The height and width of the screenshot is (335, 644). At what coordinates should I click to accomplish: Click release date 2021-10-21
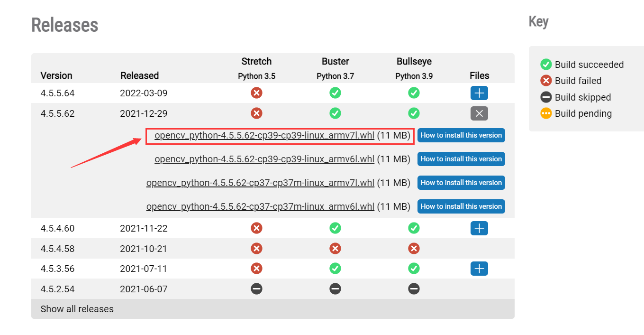pyautogui.click(x=144, y=249)
